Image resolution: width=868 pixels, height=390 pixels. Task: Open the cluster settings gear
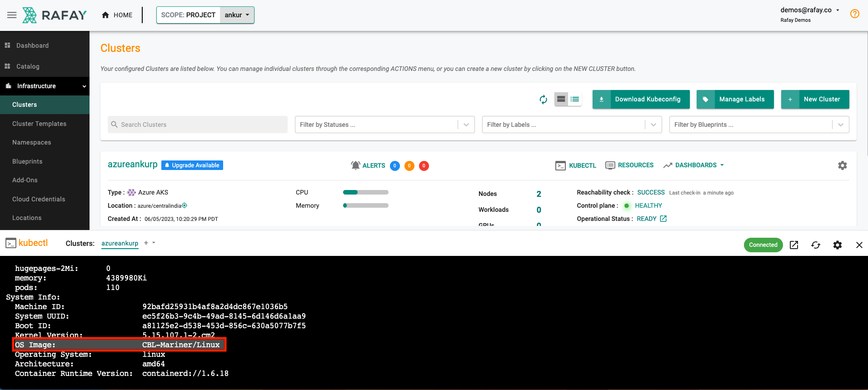pos(843,165)
